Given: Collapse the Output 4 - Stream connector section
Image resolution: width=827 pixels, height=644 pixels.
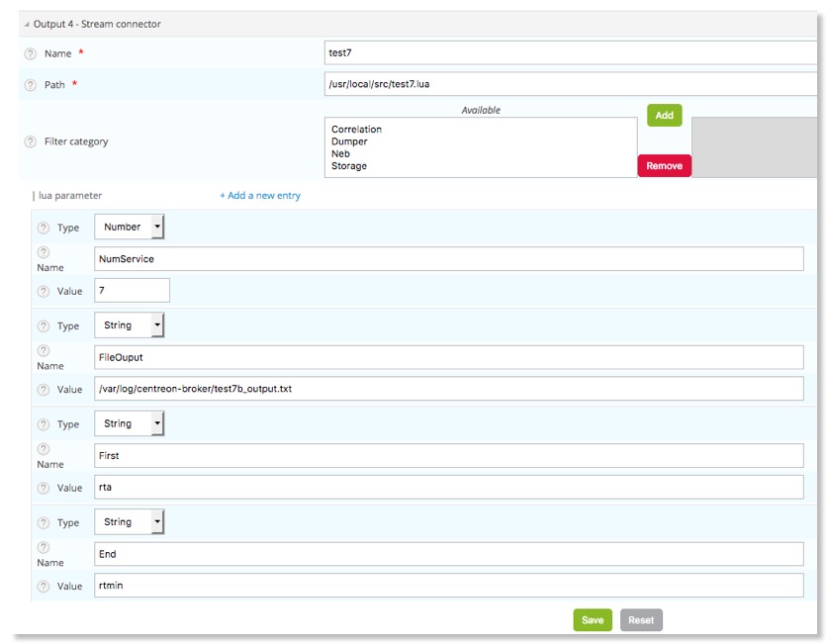Looking at the screenshot, I should click(x=27, y=24).
